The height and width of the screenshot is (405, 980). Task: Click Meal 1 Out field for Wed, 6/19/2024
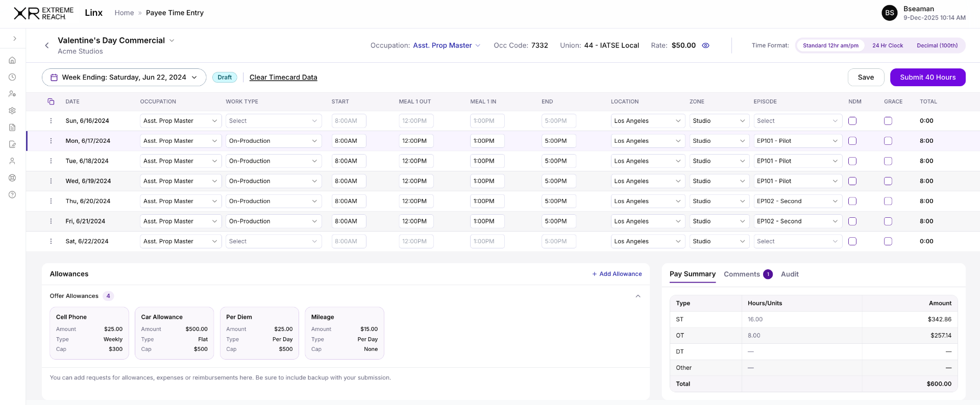416,181
